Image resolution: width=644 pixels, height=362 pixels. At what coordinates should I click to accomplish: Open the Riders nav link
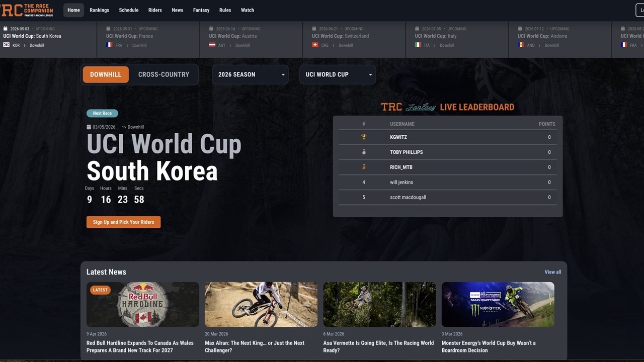point(155,10)
